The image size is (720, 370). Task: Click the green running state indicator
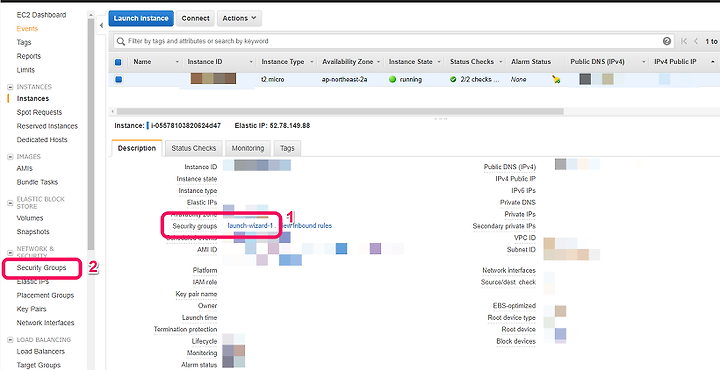(392, 79)
